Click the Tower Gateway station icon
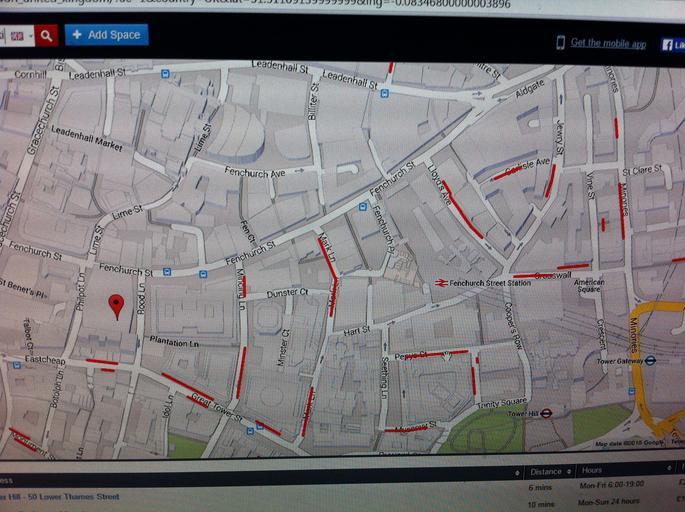Image resolution: width=685 pixels, height=512 pixels. point(649,361)
